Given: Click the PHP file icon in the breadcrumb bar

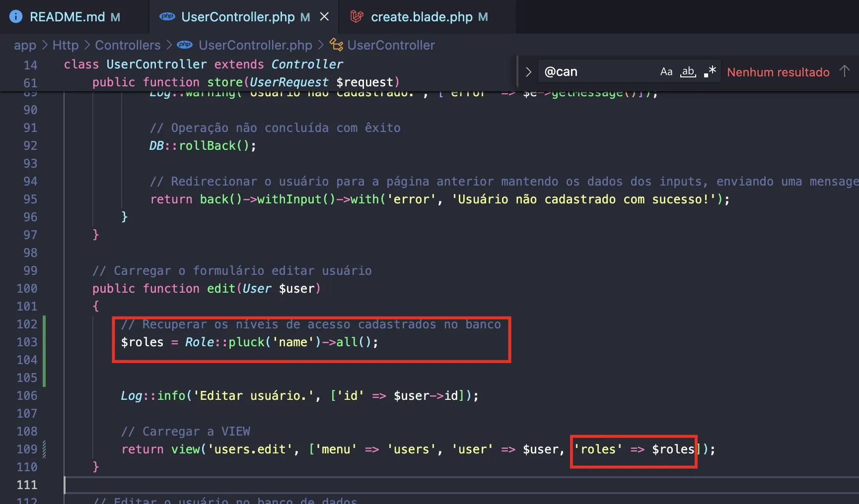Looking at the screenshot, I should tap(184, 45).
